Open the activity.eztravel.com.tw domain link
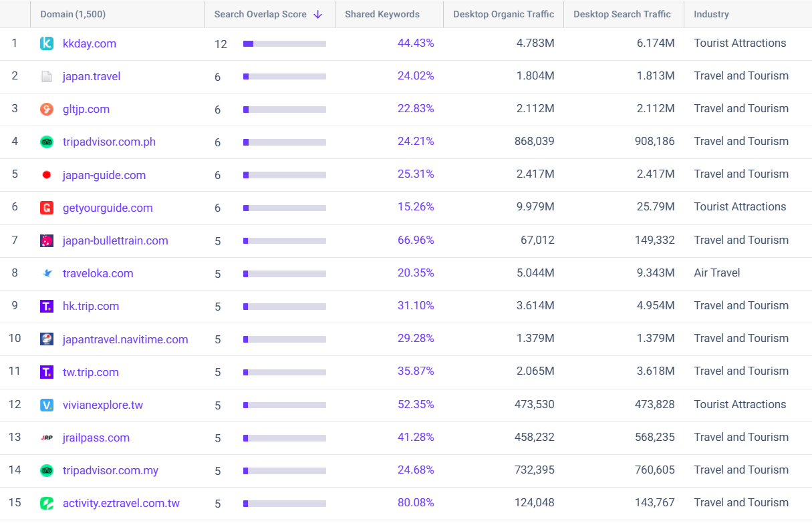 click(x=121, y=503)
